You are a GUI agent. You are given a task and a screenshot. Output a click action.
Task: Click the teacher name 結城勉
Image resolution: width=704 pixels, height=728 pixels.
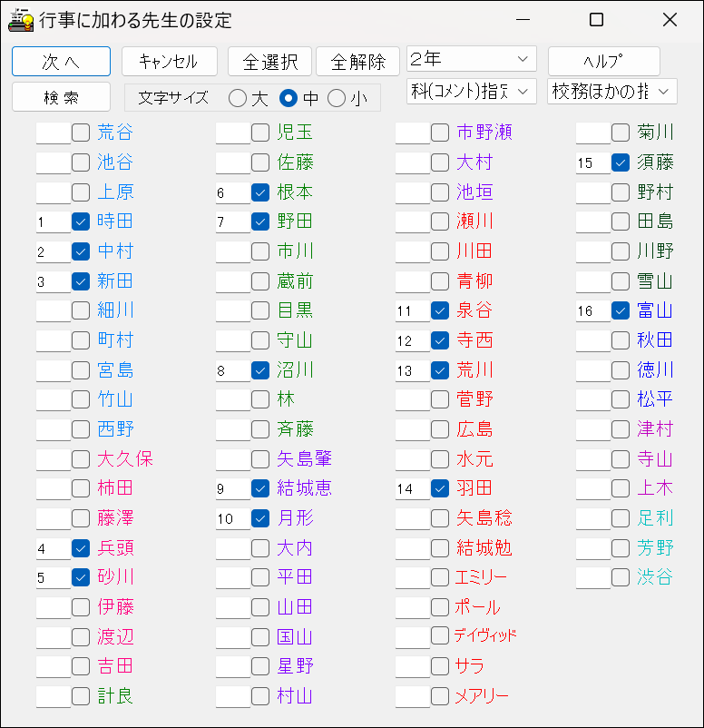click(484, 548)
